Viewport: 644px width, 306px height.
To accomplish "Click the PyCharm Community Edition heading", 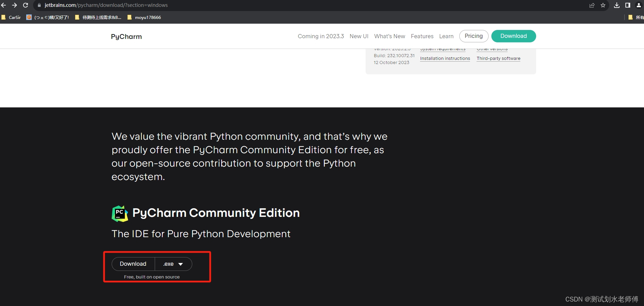I will coord(216,213).
